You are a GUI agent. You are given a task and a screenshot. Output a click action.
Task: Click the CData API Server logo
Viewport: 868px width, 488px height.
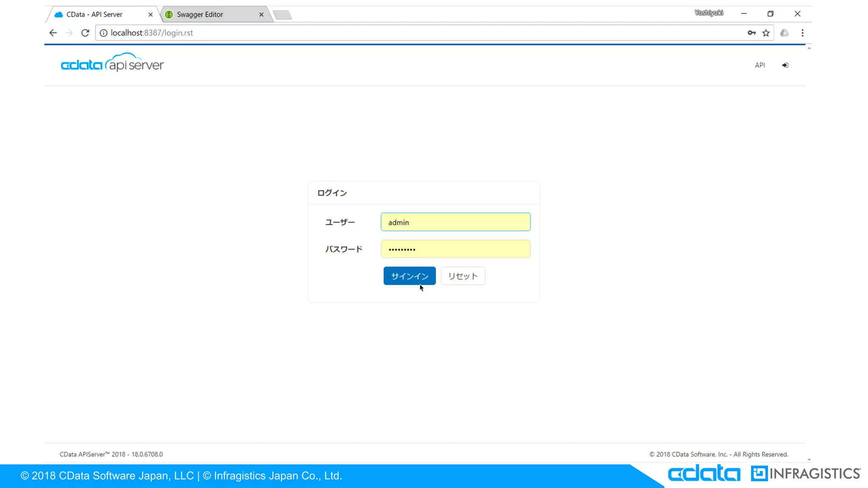click(x=112, y=63)
